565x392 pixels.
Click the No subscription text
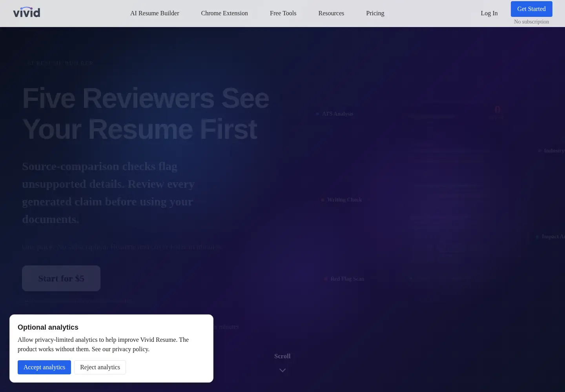pyautogui.click(x=532, y=22)
